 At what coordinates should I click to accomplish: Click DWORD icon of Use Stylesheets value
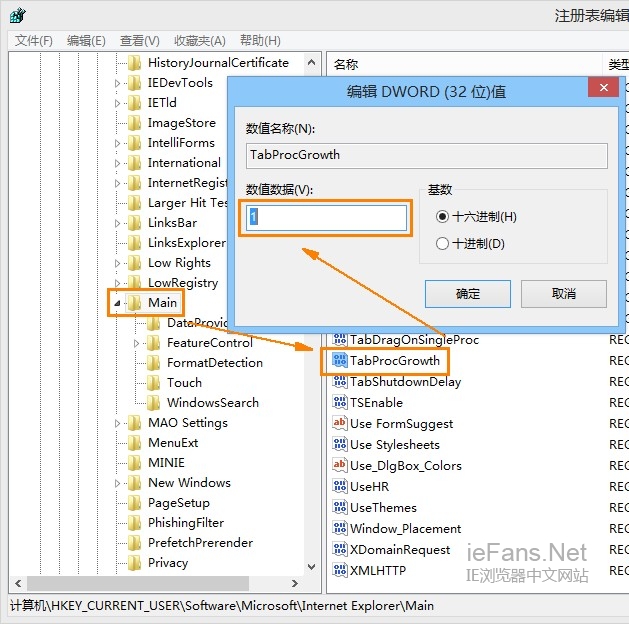coord(339,444)
